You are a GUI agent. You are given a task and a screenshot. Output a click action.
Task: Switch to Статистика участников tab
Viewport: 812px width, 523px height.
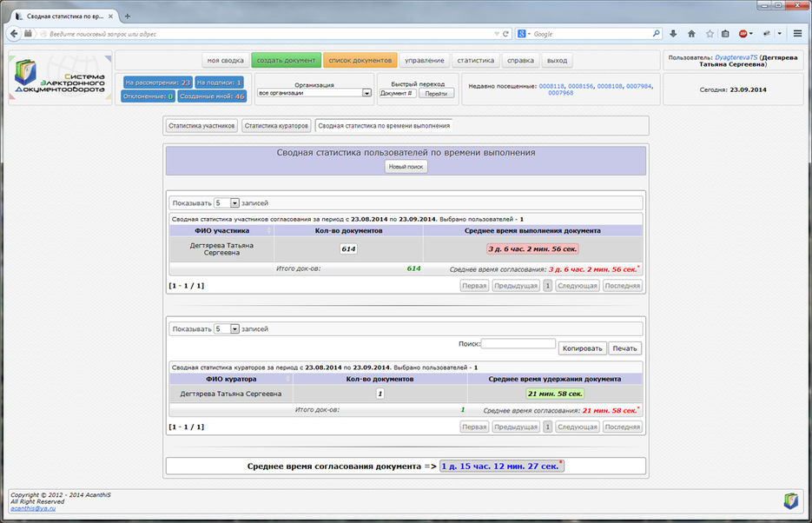[x=201, y=126]
